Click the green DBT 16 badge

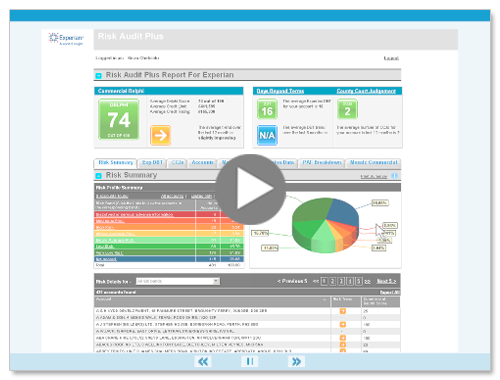coord(267,109)
